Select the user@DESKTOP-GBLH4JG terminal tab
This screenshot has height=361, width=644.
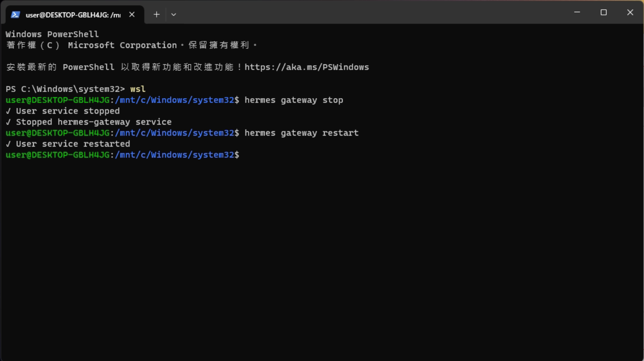point(74,15)
